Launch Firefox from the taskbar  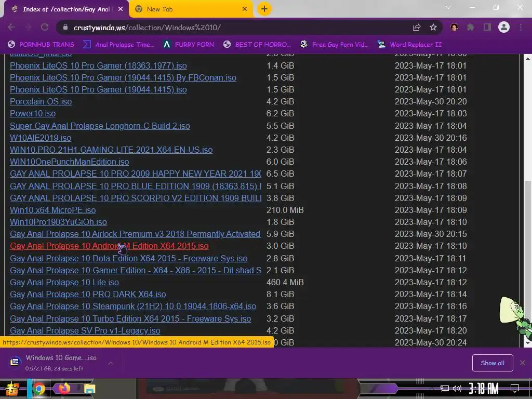(64, 388)
